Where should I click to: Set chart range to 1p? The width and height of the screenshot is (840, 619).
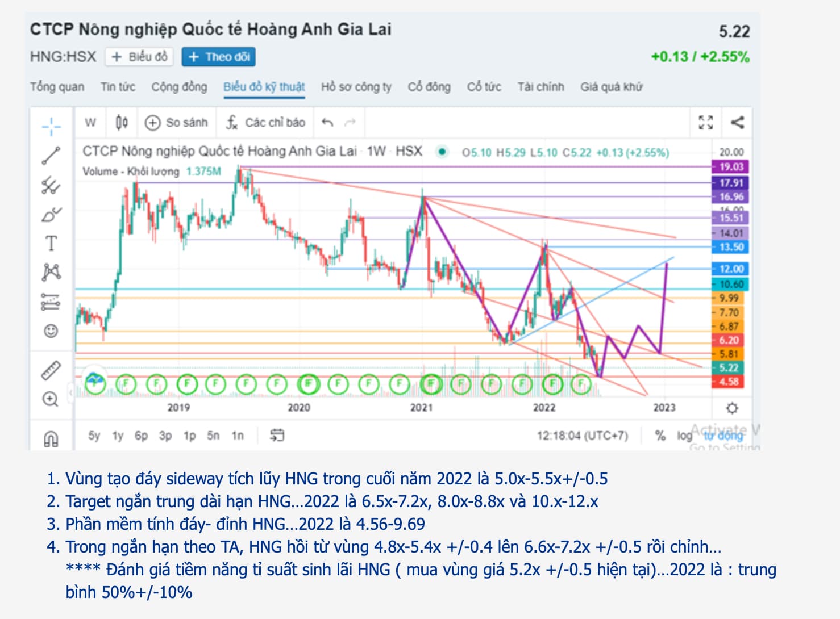point(189,436)
